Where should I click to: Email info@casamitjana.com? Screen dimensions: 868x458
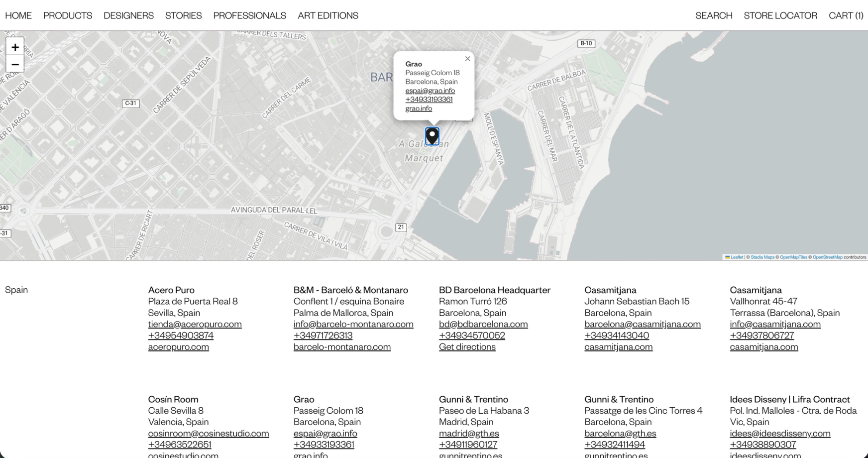(x=775, y=324)
